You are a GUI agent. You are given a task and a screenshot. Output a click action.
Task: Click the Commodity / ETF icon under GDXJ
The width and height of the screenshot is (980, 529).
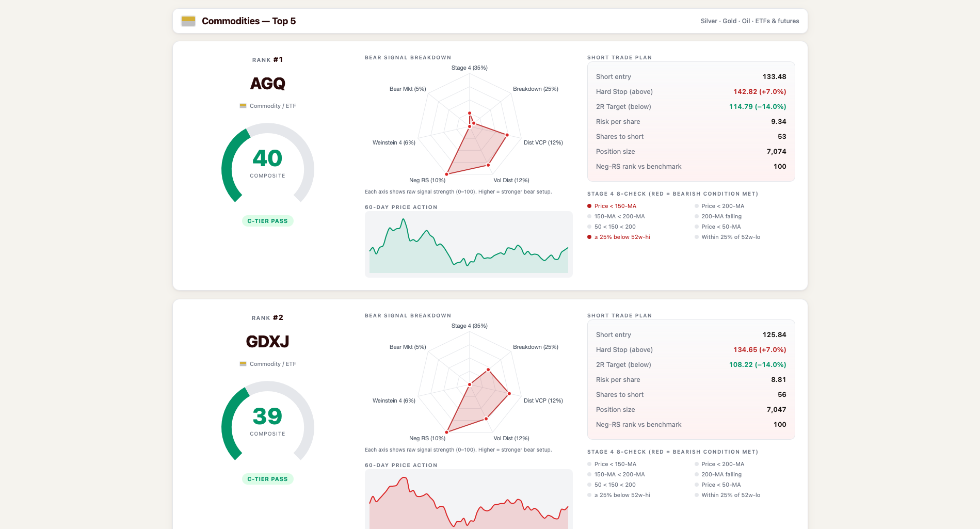[243, 364]
